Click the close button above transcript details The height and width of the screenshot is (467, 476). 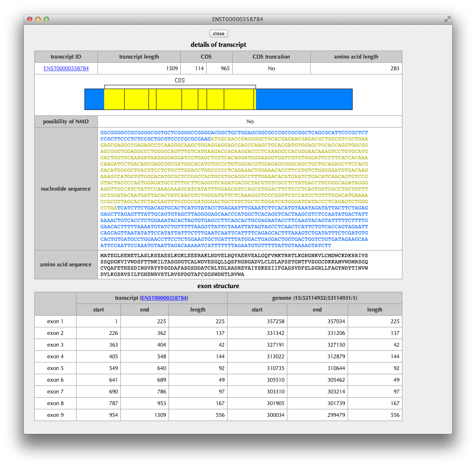click(x=218, y=33)
